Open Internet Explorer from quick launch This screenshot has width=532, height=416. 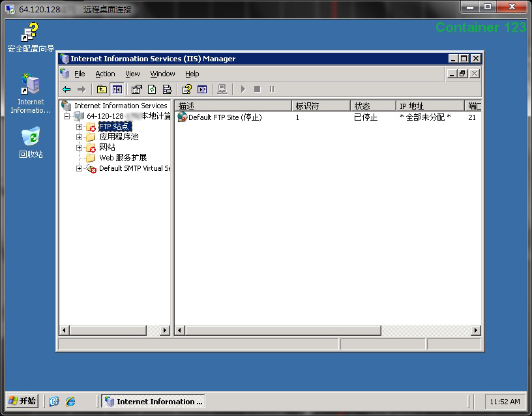[x=70, y=402]
